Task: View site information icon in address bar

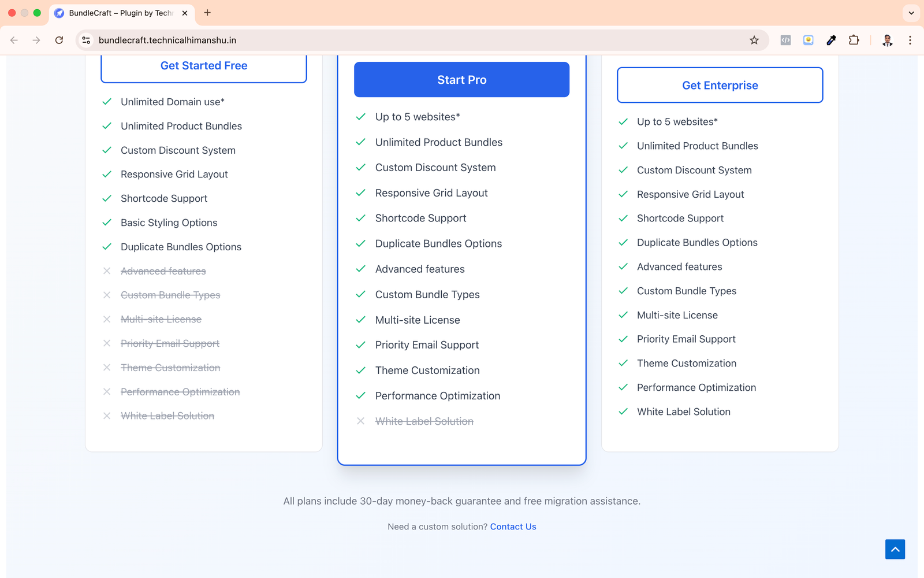Action: (86, 40)
